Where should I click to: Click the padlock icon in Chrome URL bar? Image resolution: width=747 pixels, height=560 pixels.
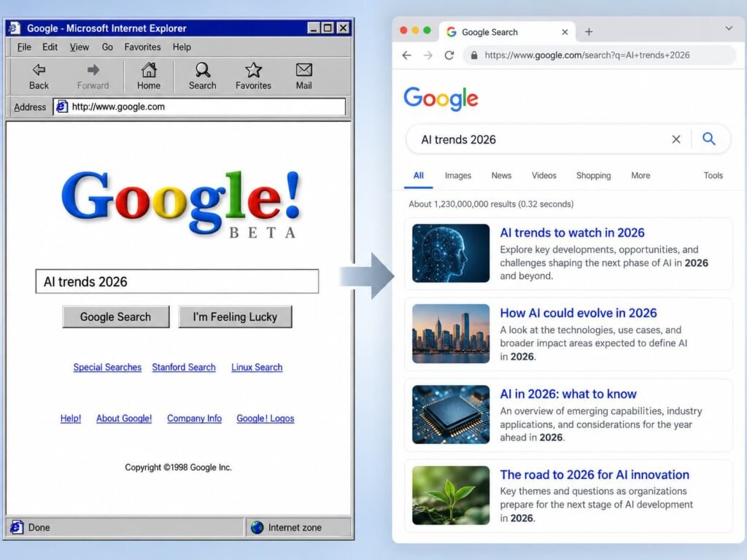point(474,55)
